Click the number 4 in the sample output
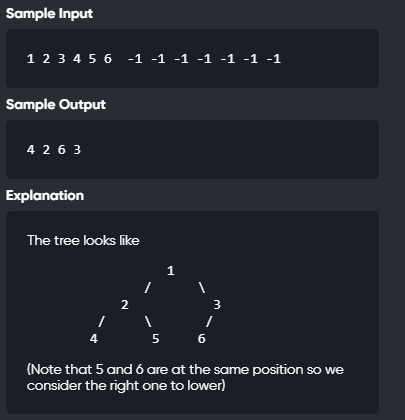 coord(31,150)
